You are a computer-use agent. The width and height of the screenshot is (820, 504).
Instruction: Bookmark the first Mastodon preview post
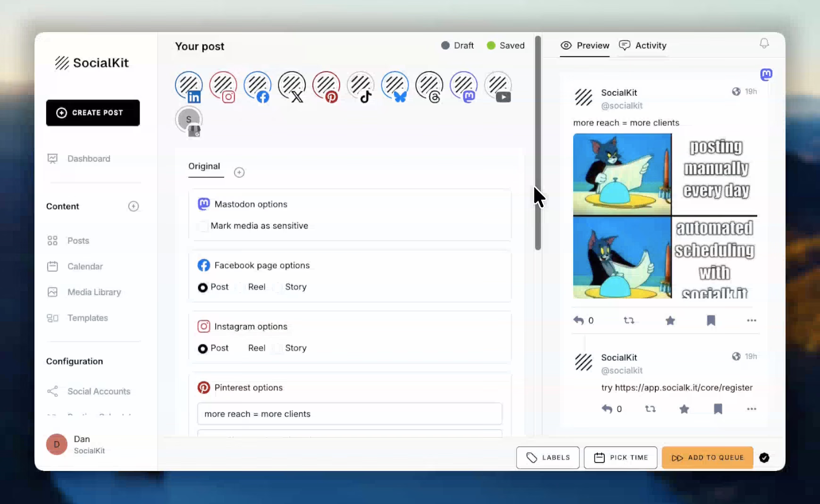point(711,321)
